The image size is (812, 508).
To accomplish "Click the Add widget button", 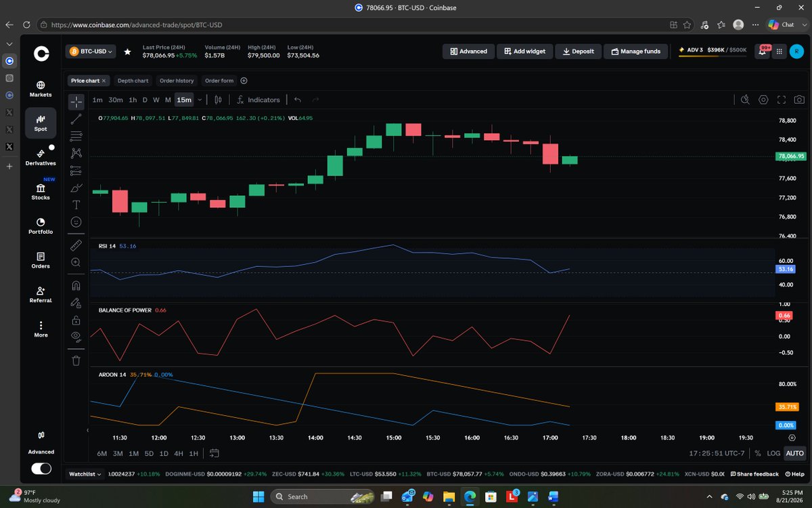I will coord(524,51).
